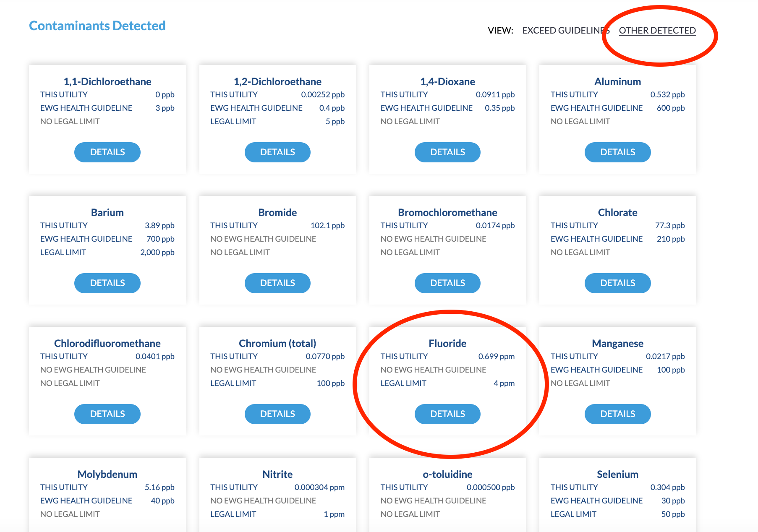The width and height of the screenshot is (758, 532).
Task: Click the Selenium contaminant title
Action: coord(617,475)
